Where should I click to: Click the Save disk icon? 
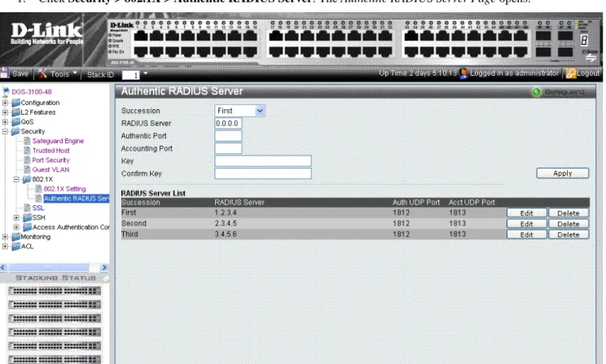[5, 73]
